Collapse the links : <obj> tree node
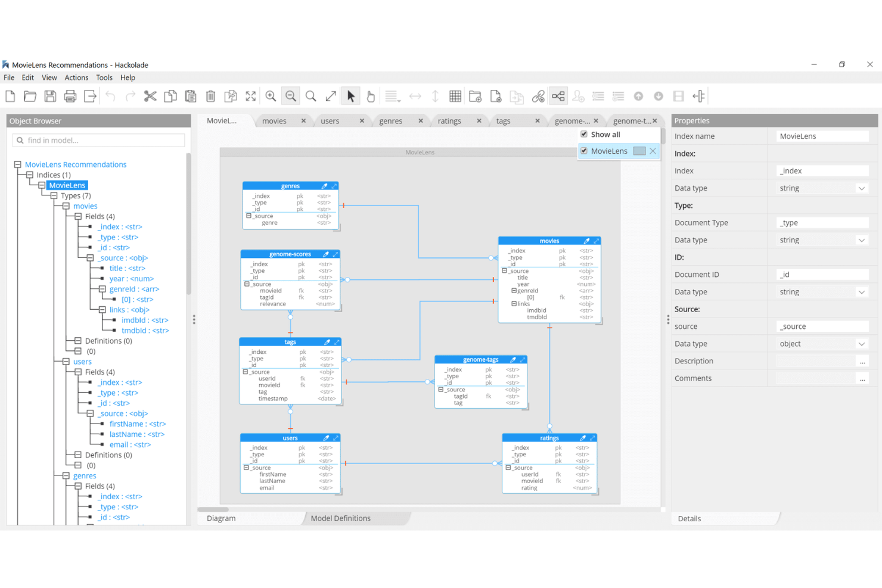The image size is (882, 588). coord(103,310)
